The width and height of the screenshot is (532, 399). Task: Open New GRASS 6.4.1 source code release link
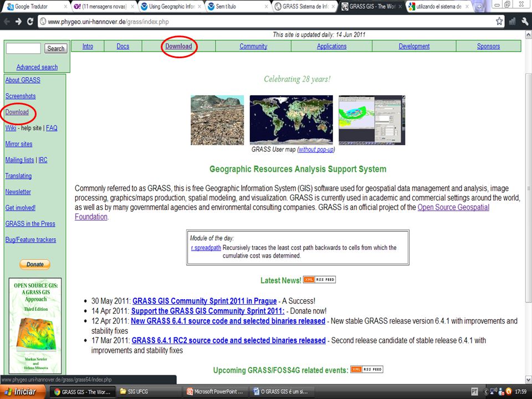[x=228, y=321]
